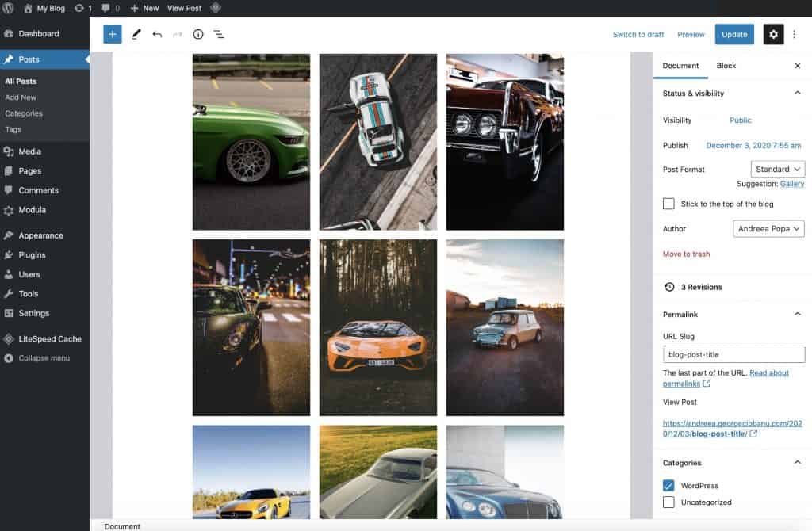
Task: Open Modula gallery plugin menu
Action: point(44,210)
